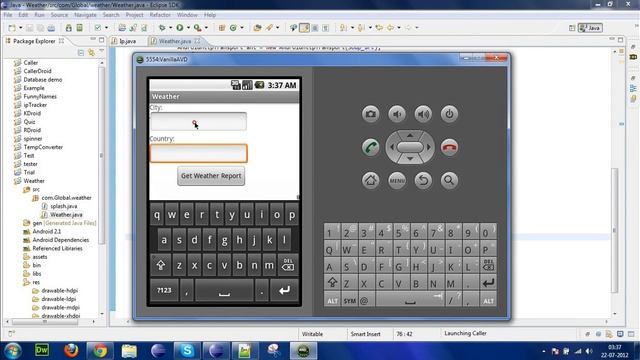The height and width of the screenshot is (360, 640).
Task: Click Link with Editor in Package Explorer
Action: tap(91, 53)
